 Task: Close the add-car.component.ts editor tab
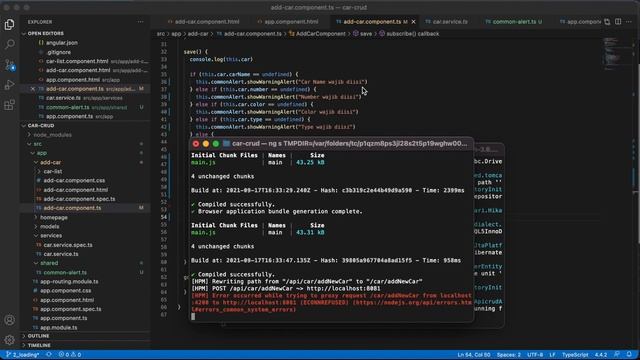coord(413,22)
